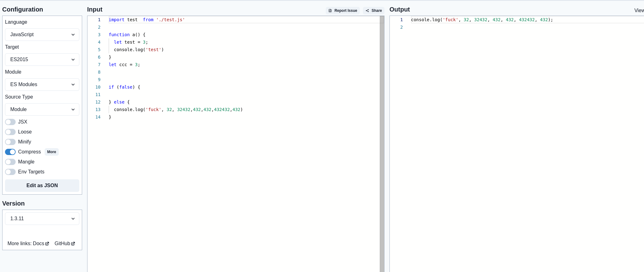Click 'if (false) {' on line 10

pos(124,87)
